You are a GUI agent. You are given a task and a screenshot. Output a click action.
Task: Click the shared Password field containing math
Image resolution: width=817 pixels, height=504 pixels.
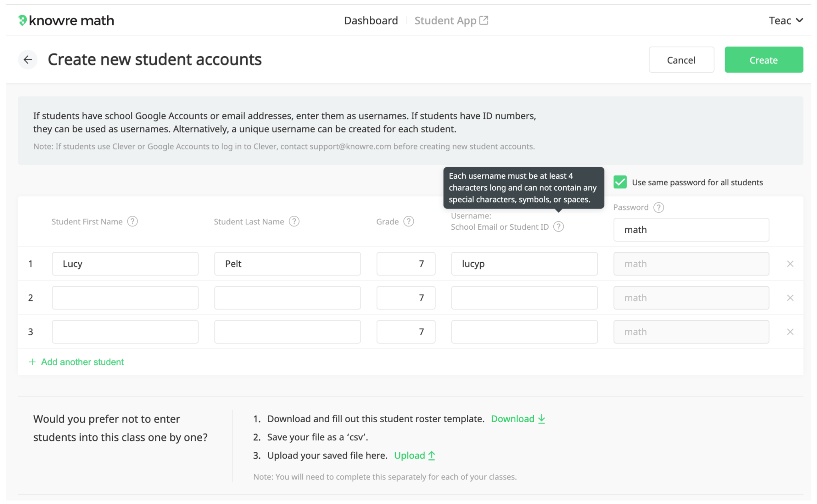point(691,230)
